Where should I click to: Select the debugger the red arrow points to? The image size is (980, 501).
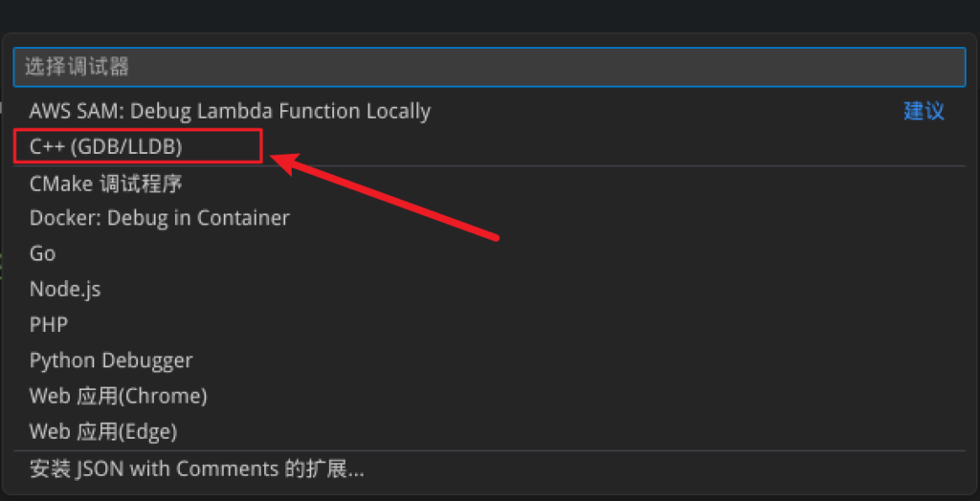(x=489, y=147)
